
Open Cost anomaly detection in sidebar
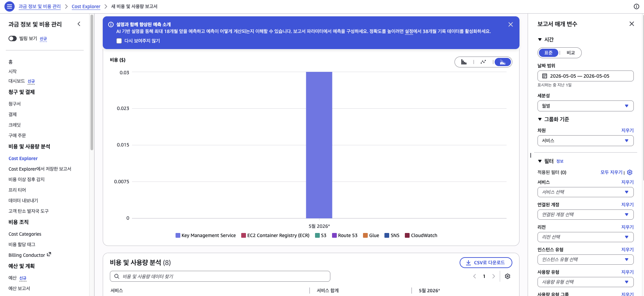click(x=27, y=179)
